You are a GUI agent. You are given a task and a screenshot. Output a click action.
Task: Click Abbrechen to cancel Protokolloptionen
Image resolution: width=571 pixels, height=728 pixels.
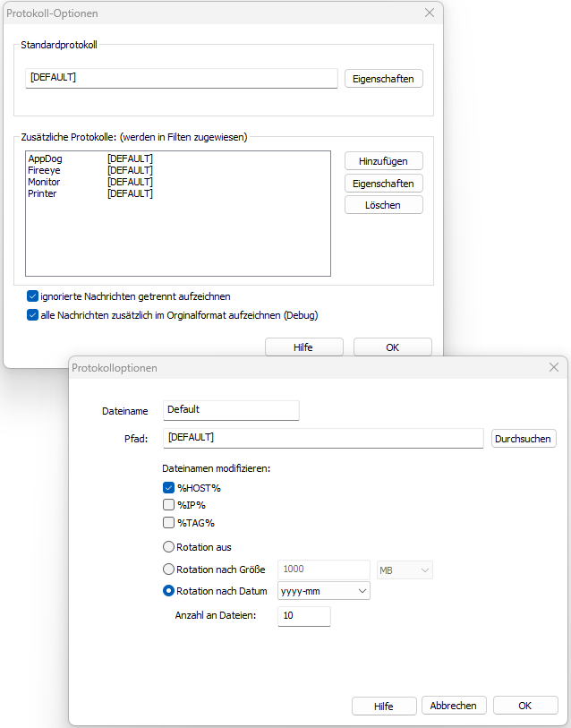coord(454,706)
